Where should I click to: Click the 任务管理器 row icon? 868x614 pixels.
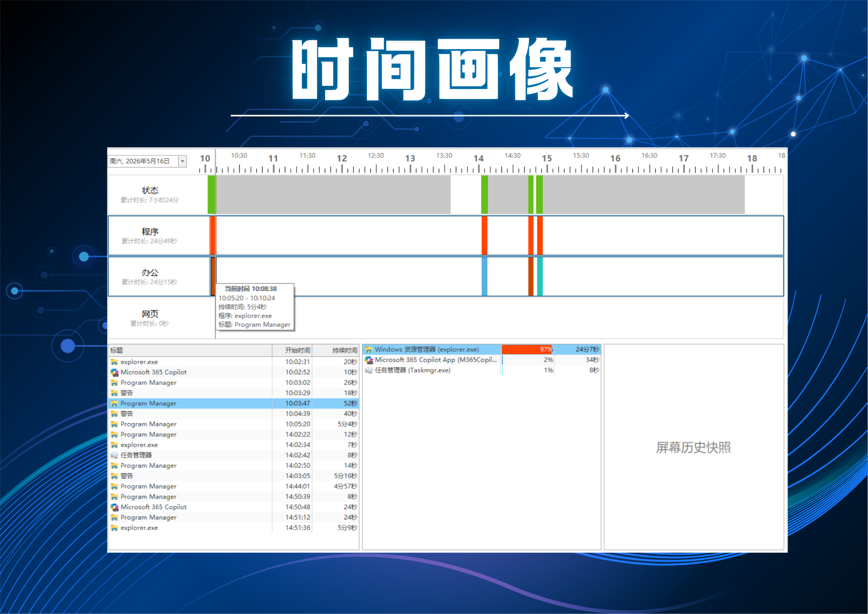click(x=114, y=455)
